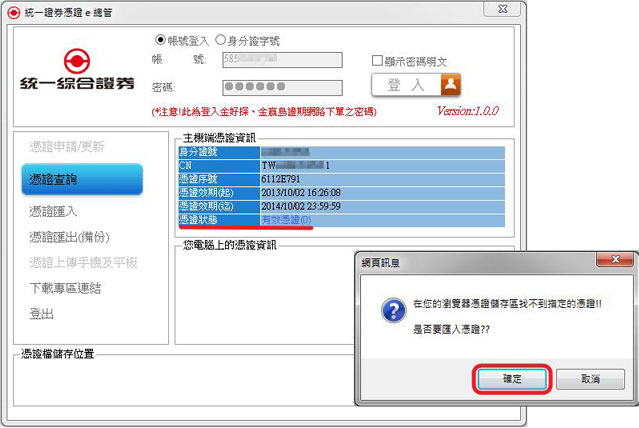This screenshot has height=428, width=639.
Task: Click the Version:1.0.0 text
Action: 468,111
